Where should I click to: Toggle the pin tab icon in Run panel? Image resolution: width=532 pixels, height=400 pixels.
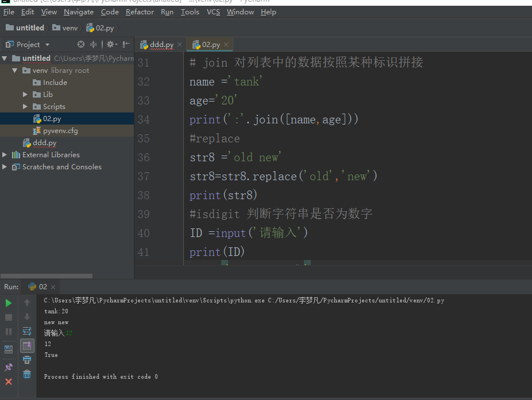point(9,367)
